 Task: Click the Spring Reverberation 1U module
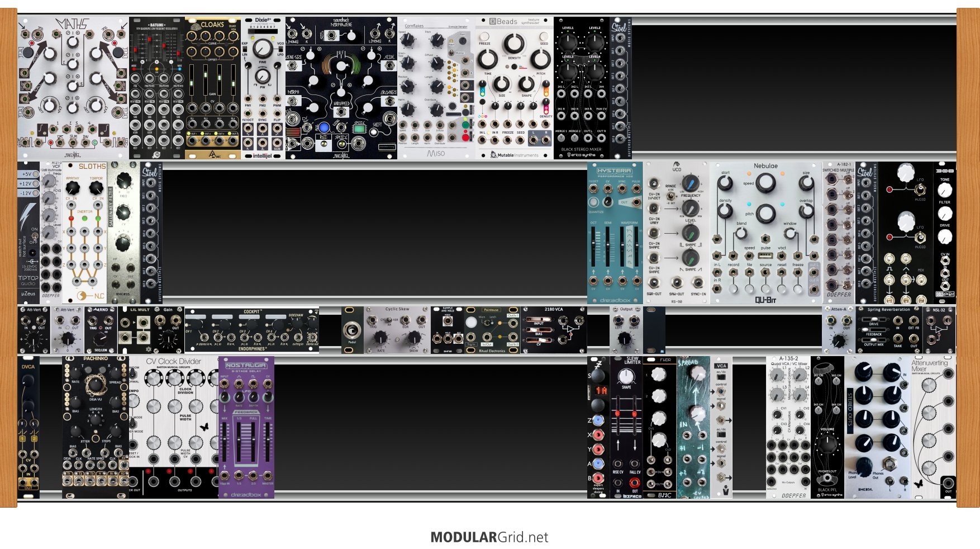(x=889, y=330)
